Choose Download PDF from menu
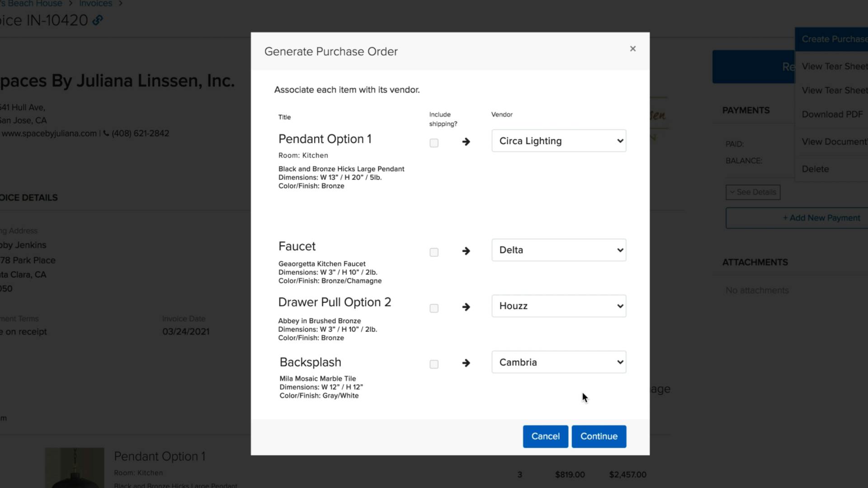 [x=832, y=114]
